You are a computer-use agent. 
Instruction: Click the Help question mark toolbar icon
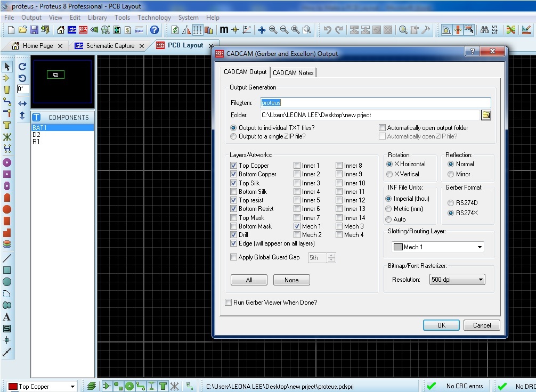155,30
